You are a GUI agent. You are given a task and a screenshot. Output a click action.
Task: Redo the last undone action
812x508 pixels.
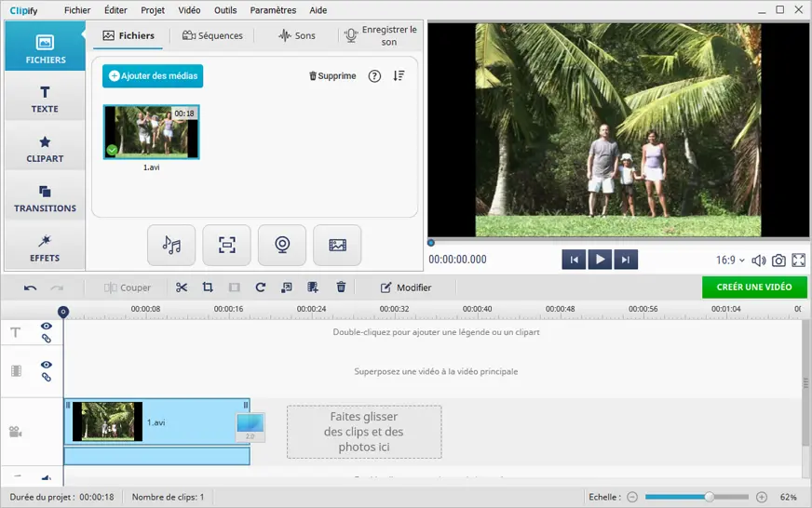point(57,287)
